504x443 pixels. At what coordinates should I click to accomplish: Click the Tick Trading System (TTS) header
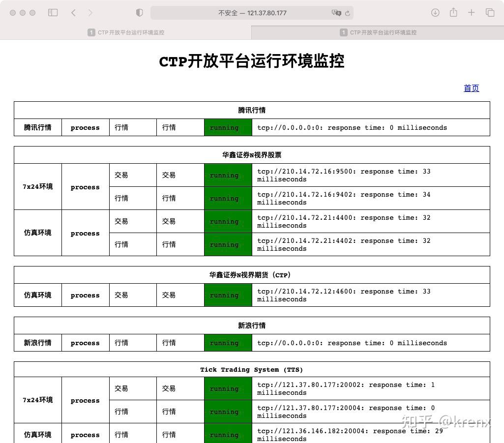click(252, 370)
